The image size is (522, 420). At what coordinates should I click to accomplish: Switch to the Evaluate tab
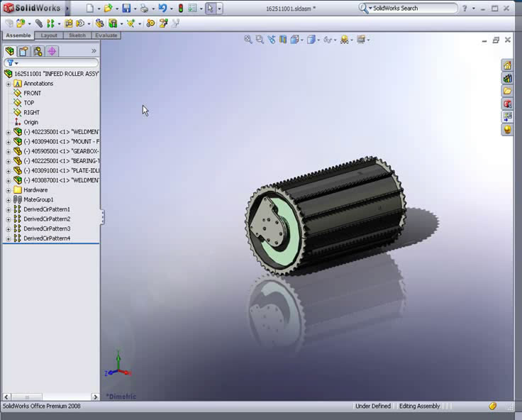point(106,35)
